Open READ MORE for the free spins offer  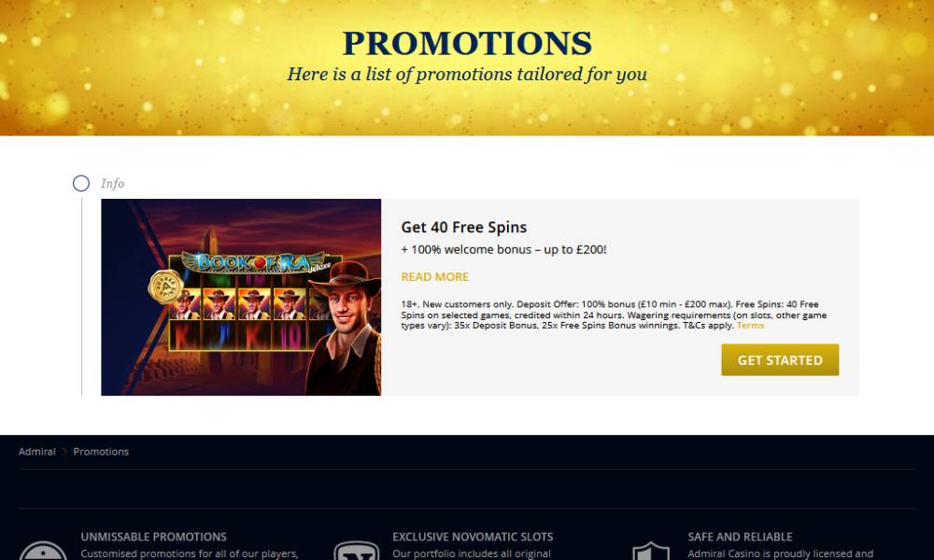435,276
